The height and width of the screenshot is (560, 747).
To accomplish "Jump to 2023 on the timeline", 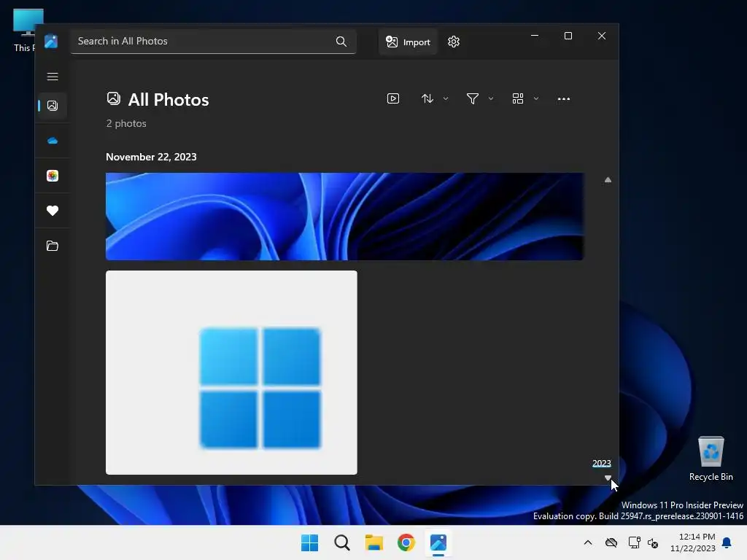I will coord(601,463).
